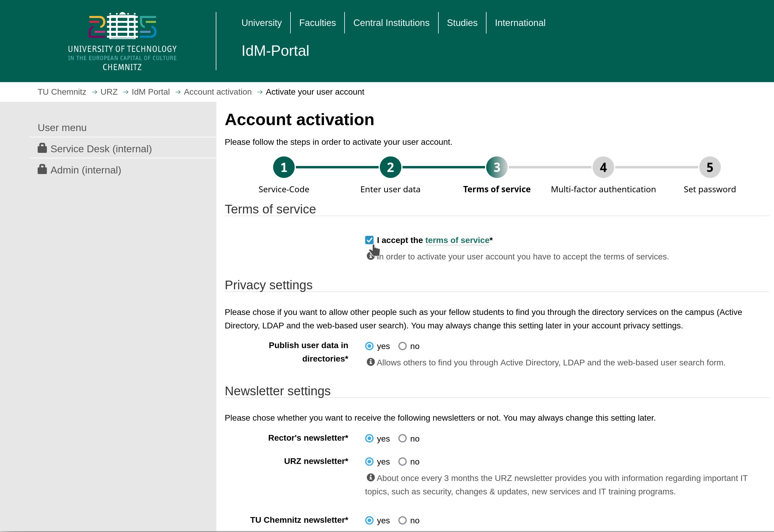Click the info icon below the terms checkbox
This screenshot has width=774, height=532.
(370, 256)
